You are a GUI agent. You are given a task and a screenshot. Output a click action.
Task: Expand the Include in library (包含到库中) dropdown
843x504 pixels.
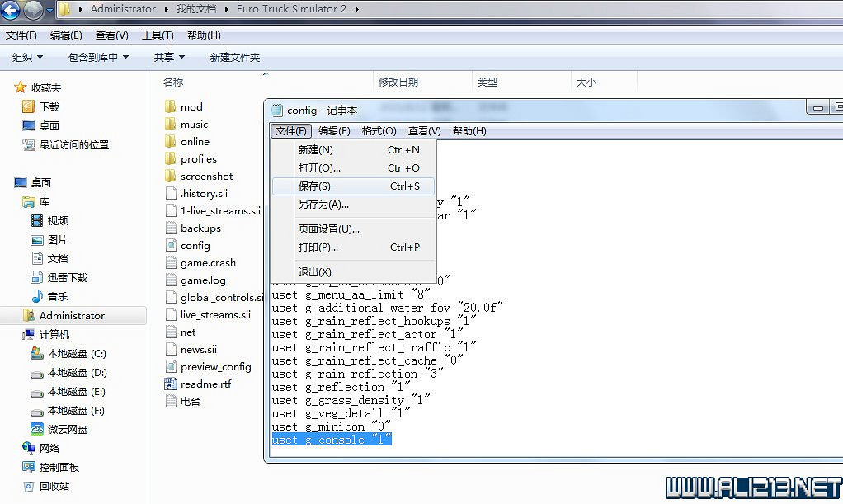pos(98,58)
